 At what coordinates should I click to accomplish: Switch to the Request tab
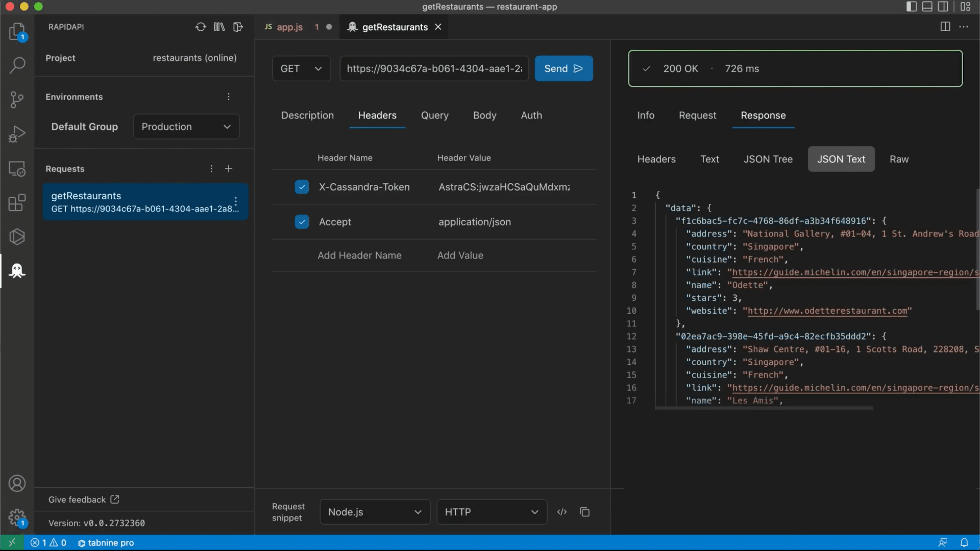click(x=698, y=115)
